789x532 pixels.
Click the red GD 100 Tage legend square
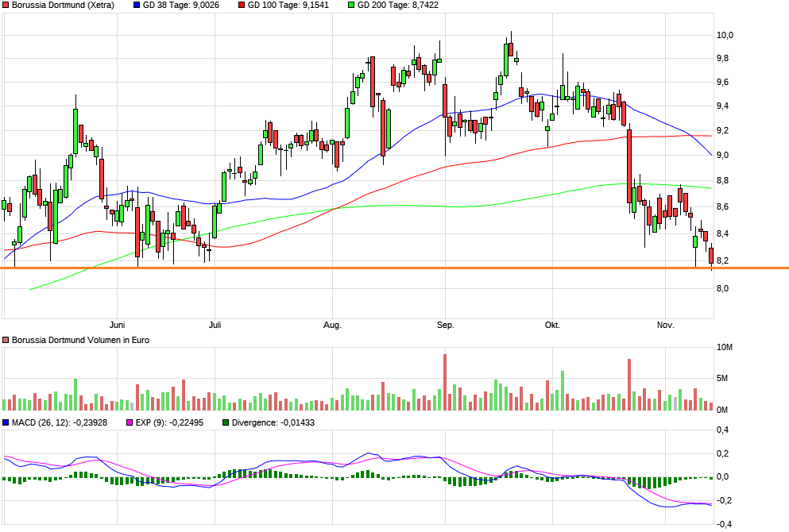pos(242,5)
